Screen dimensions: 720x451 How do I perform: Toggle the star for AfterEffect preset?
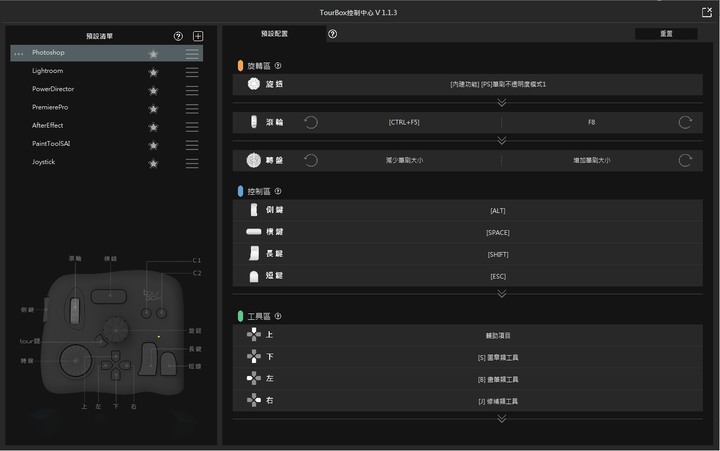pos(153,127)
